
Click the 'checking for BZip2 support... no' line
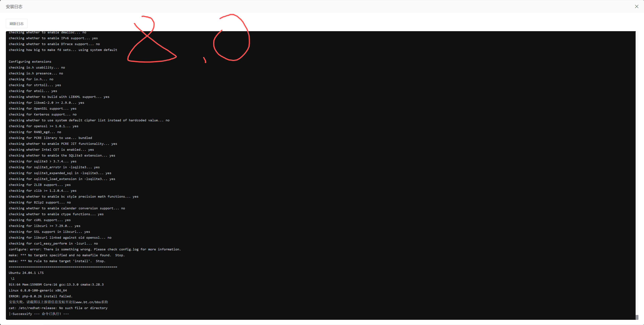(x=40, y=202)
